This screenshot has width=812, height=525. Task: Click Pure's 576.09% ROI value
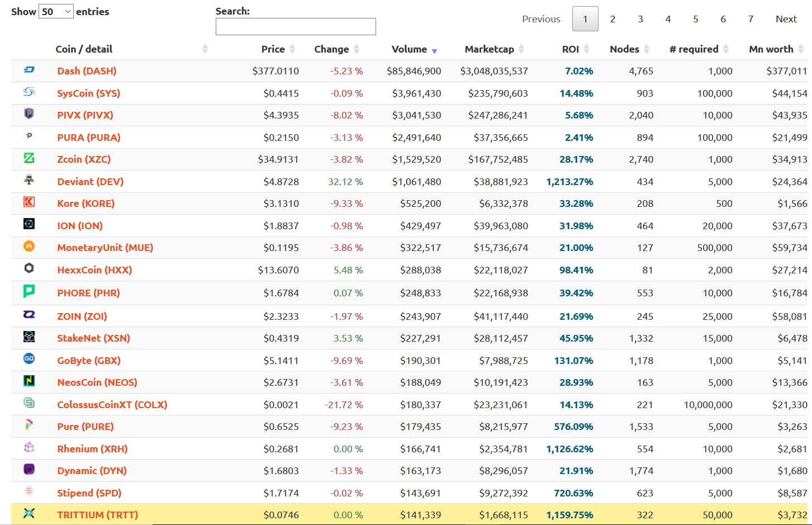coord(573,427)
